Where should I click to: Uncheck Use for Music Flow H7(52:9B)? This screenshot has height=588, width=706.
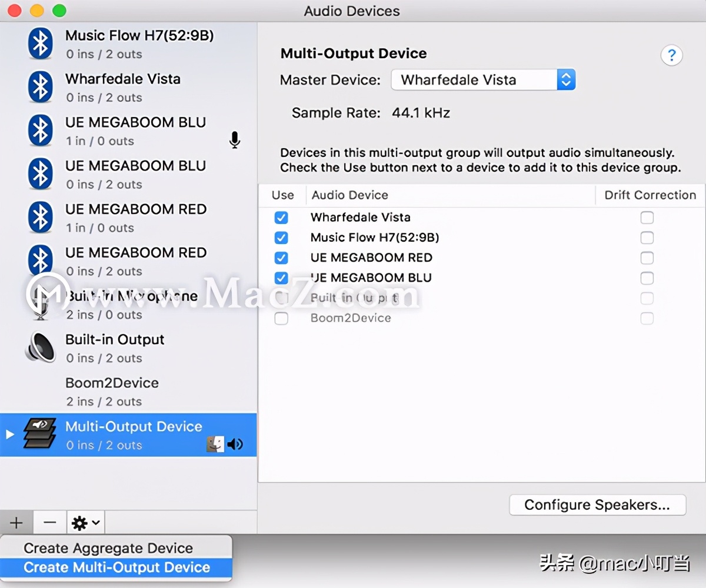281,238
